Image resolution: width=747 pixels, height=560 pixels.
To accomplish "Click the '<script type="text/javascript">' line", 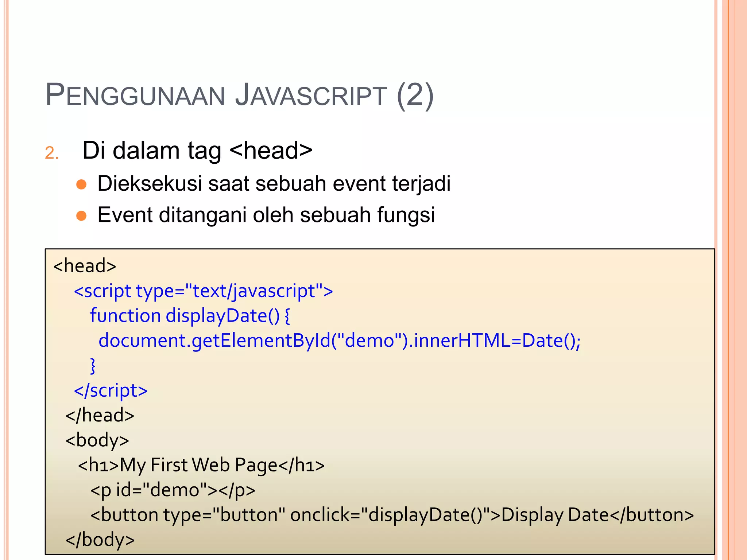I will click(204, 291).
